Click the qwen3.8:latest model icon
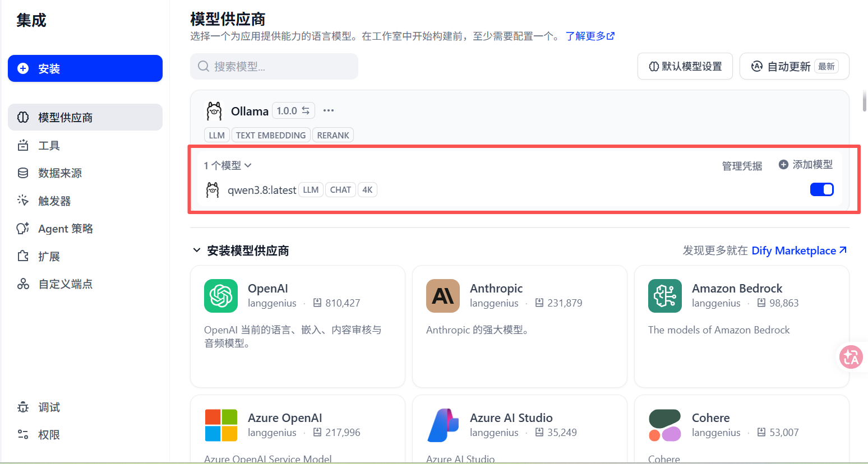 (213, 190)
